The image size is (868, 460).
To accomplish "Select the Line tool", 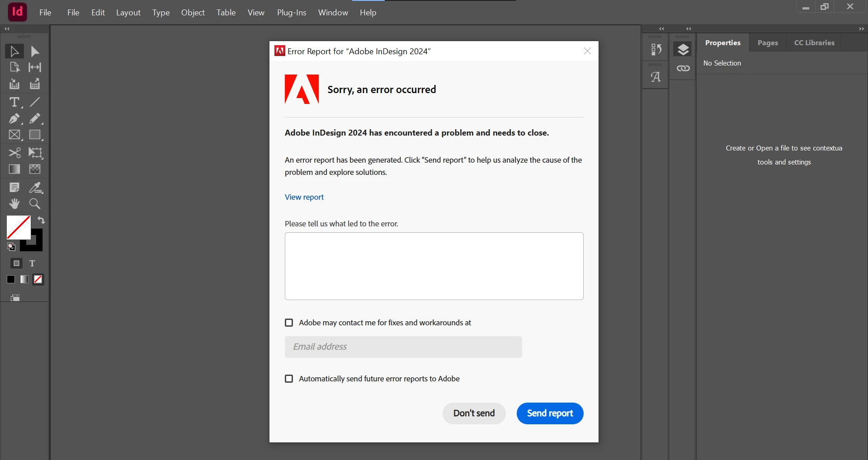I will (35, 102).
